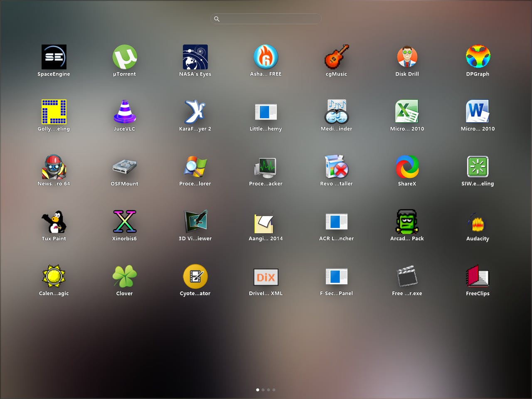Open F-Sec...Panel

point(337,276)
